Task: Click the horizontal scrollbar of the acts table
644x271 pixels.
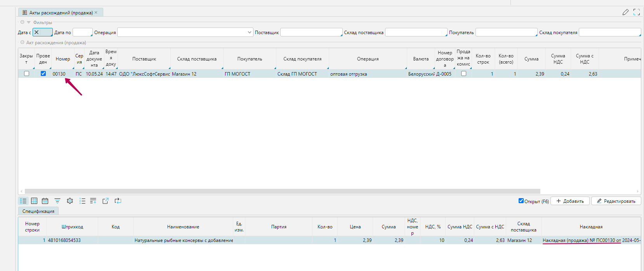Action: 282,192
